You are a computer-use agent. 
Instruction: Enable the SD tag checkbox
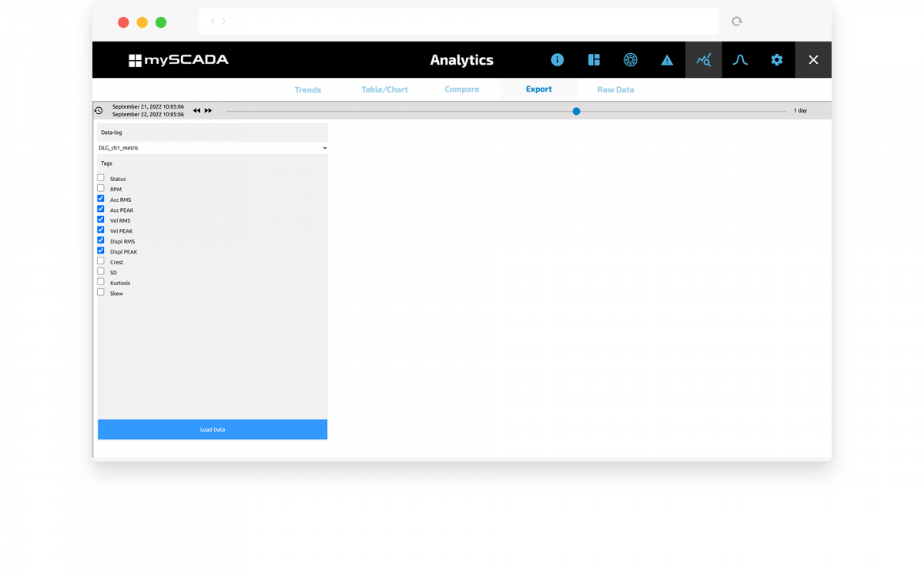(x=101, y=271)
